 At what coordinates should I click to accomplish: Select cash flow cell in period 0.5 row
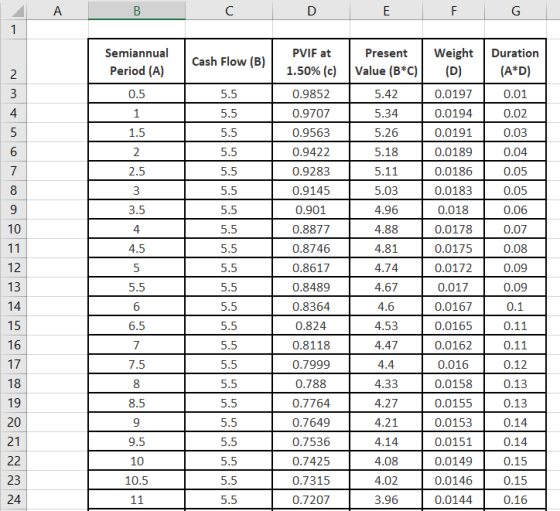pyautogui.click(x=229, y=94)
